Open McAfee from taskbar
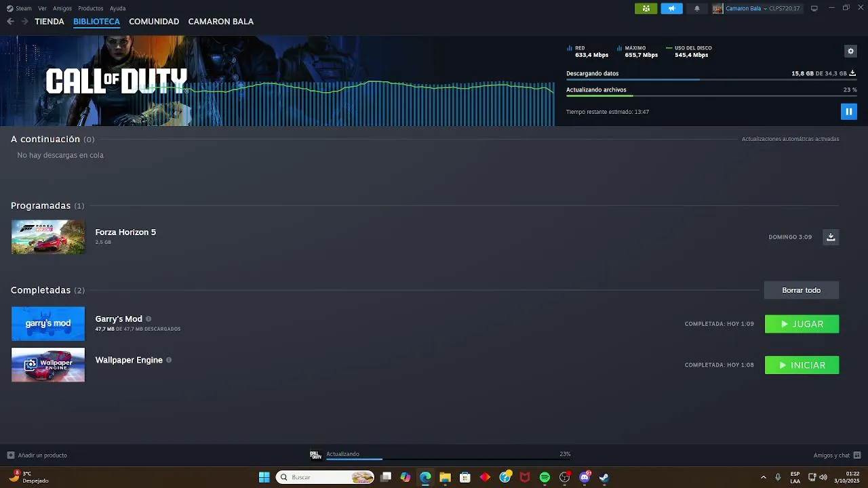The height and width of the screenshot is (488, 868). click(x=525, y=477)
